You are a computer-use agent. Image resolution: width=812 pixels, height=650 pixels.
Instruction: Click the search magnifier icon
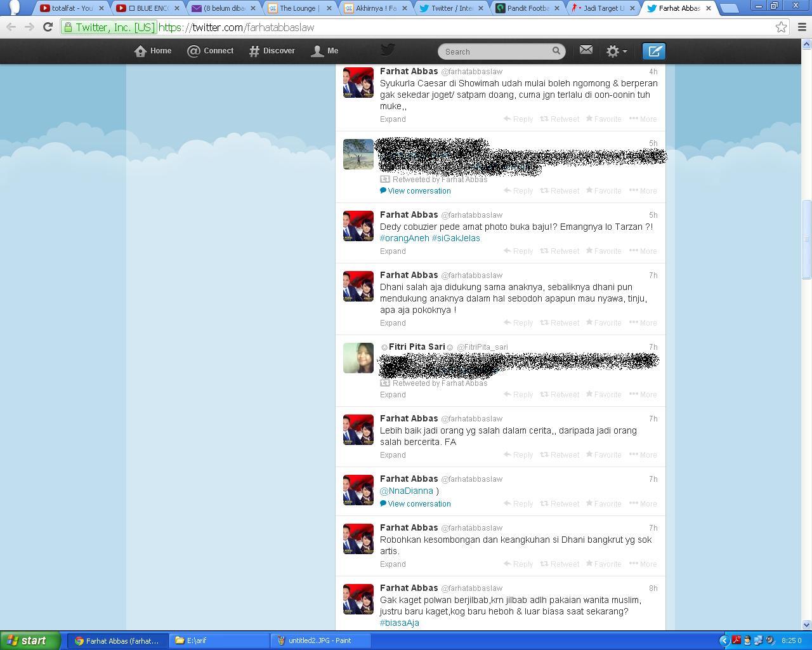point(556,51)
